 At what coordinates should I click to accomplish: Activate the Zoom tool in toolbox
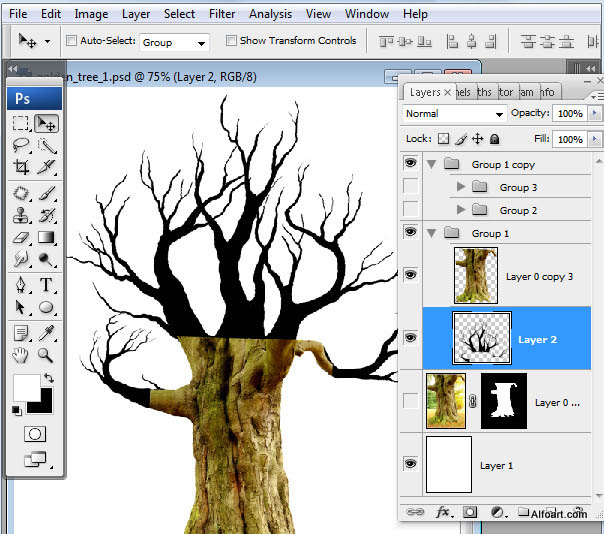46,353
